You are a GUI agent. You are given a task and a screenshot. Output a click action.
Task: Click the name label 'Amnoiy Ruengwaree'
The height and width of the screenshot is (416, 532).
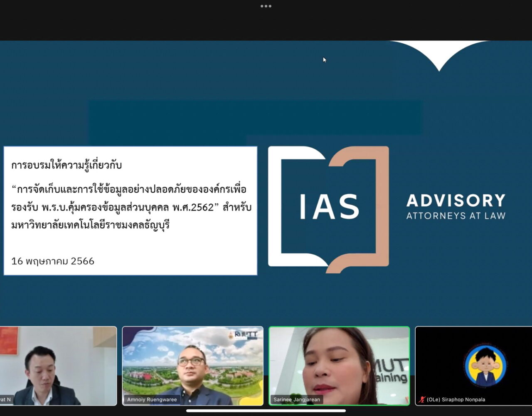[x=152, y=399]
